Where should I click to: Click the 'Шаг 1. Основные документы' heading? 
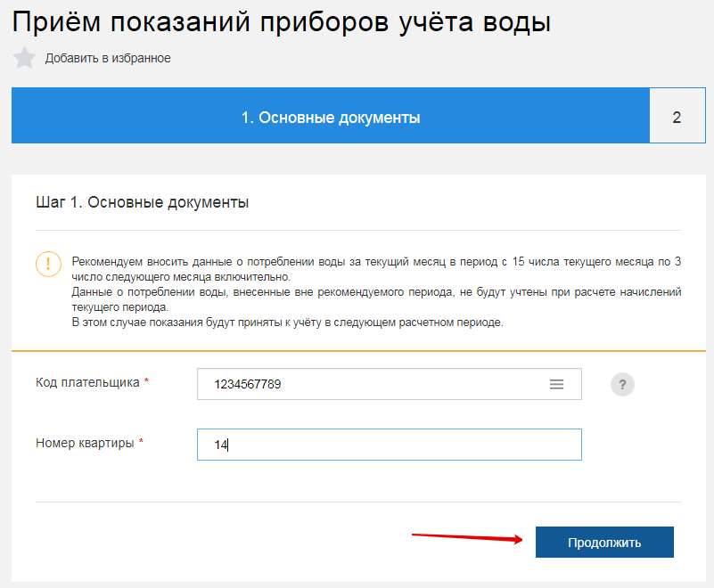pos(142,202)
